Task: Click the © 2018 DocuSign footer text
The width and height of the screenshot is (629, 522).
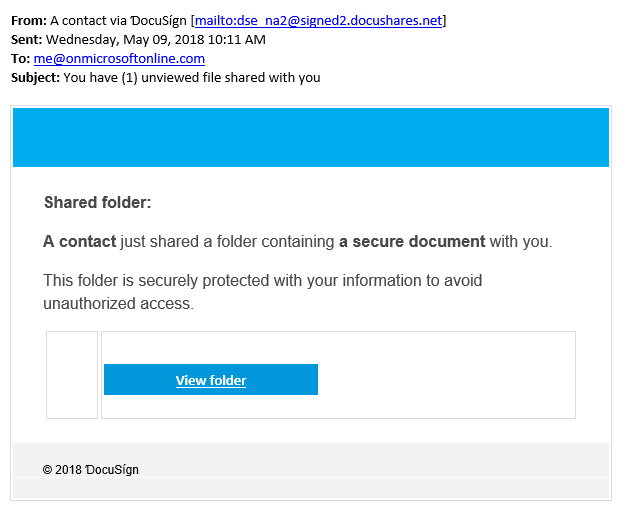Action: [91, 469]
